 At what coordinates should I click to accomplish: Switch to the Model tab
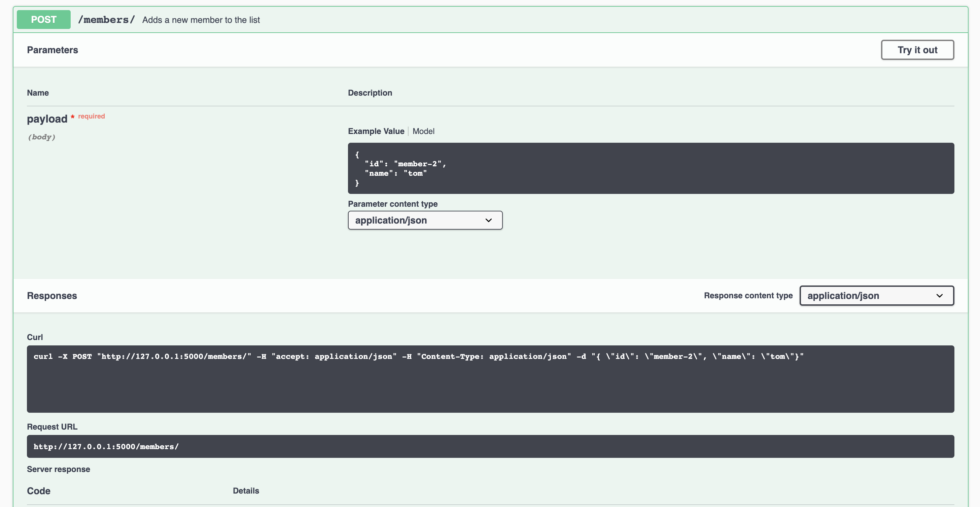click(x=423, y=131)
